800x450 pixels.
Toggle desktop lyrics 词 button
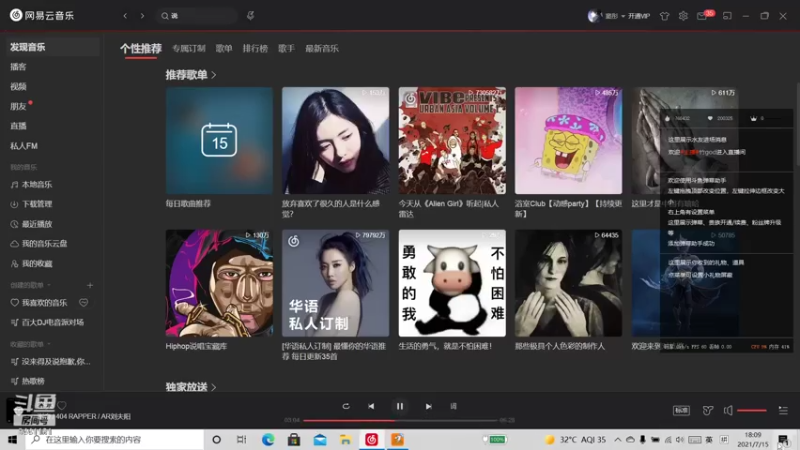point(454,406)
